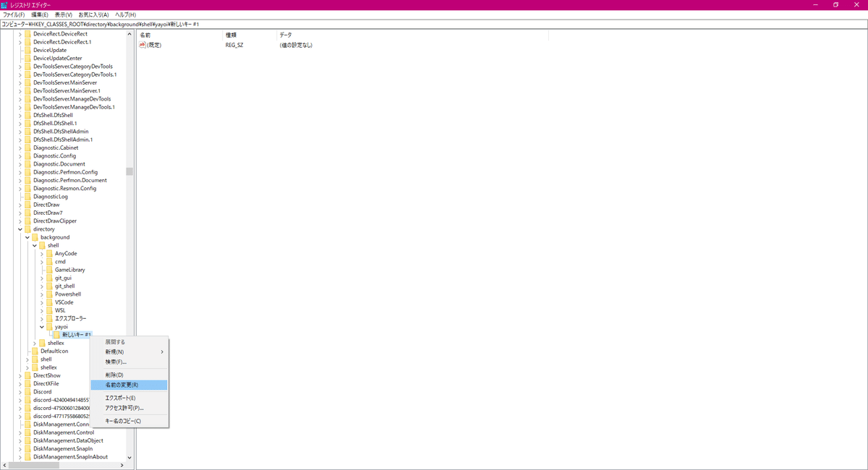
Task: Click the directory key folder icon
Action: coord(27,229)
